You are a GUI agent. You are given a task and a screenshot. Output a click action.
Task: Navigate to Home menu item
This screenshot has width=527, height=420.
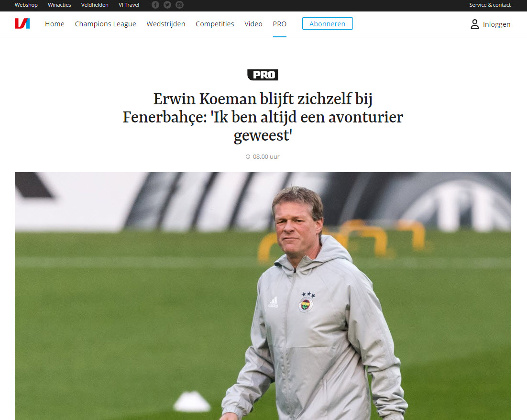55,24
